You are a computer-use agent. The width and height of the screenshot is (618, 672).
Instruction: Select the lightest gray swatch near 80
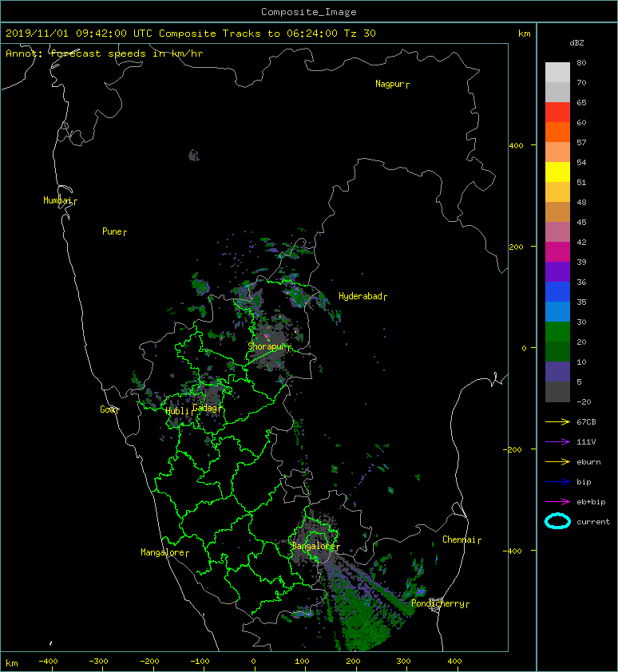(x=557, y=73)
